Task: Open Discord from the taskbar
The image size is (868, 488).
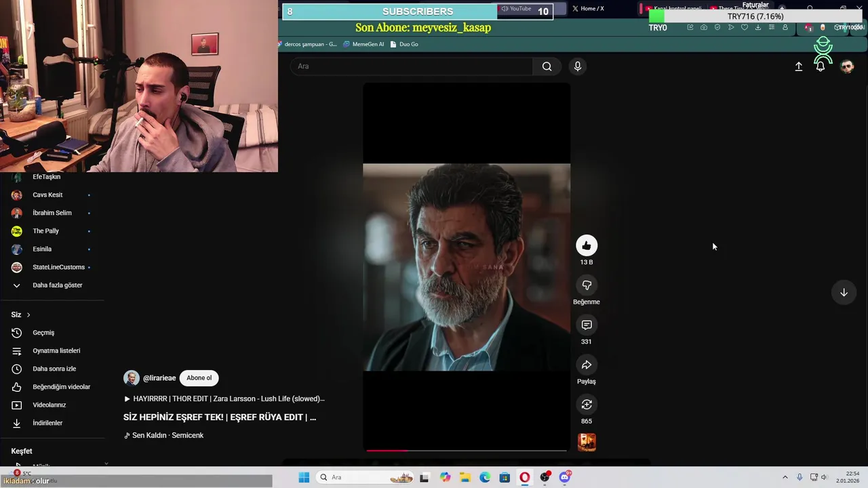Action: 565,477
